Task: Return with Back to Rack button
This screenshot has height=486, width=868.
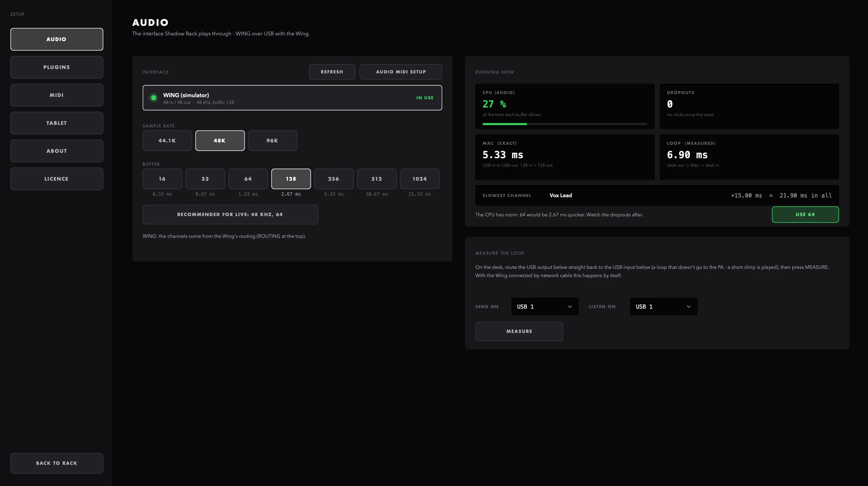Action: click(57, 463)
